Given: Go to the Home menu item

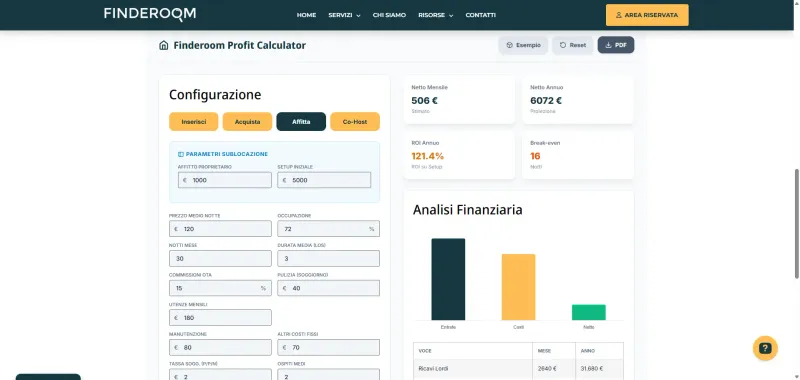Looking at the screenshot, I should click(306, 15).
